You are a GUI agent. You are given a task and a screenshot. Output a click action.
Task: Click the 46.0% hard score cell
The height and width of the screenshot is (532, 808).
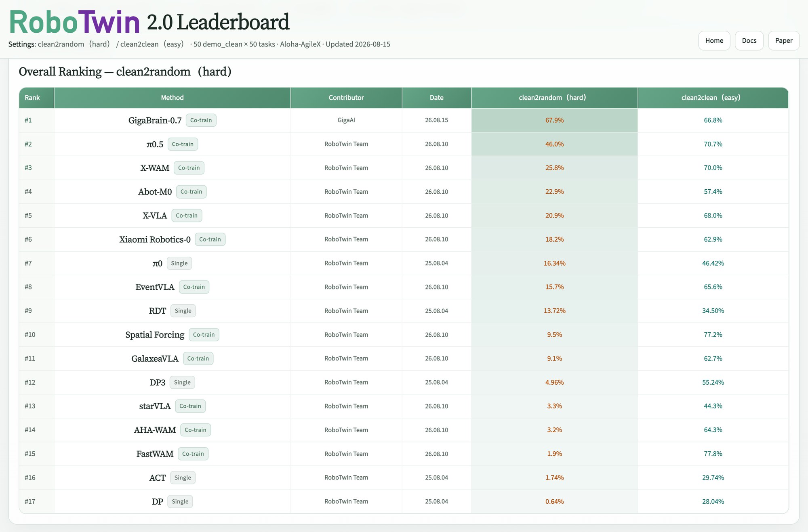(x=554, y=144)
